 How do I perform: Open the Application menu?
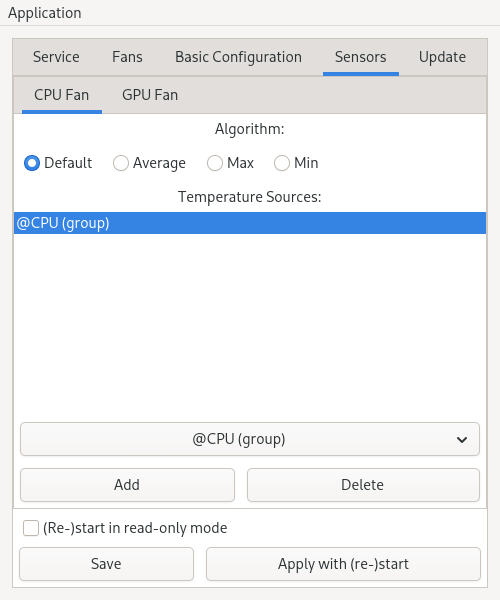click(x=45, y=13)
